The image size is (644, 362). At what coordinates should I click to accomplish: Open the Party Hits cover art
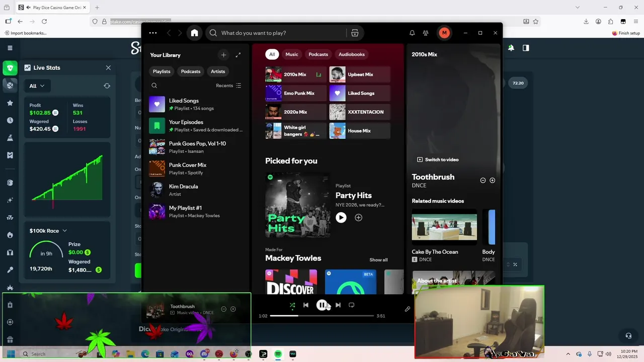tap(298, 205)
